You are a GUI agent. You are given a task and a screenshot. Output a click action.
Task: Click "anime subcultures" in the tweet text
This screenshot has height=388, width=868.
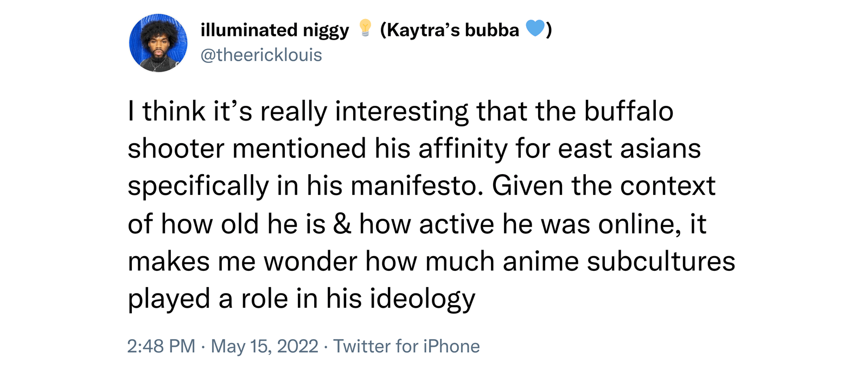[x=618, y=262]
